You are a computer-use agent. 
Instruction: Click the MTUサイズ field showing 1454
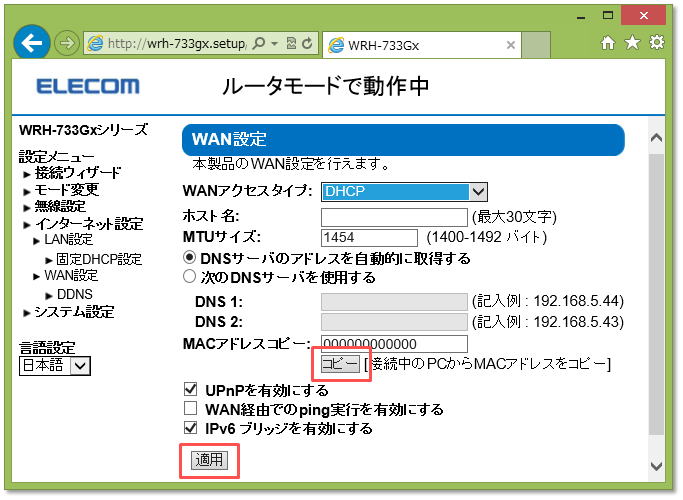(369, 238)
